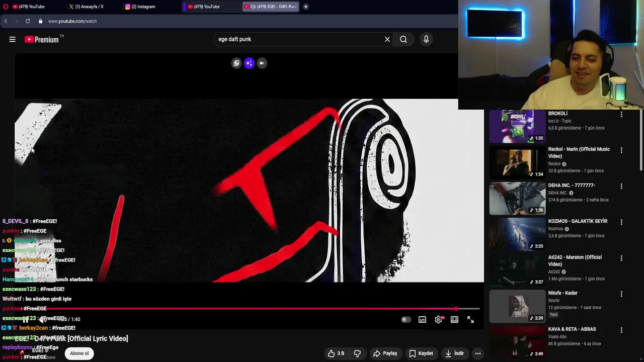Open 'Reckol - Narin (Official Music Video)' title
The image size is (644, 362).
(x=579, y=152)
